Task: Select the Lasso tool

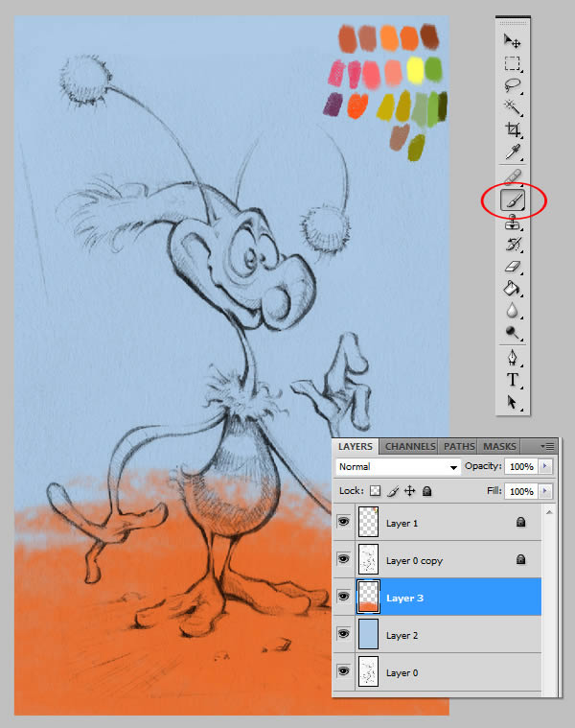Action: click(513, 85)
